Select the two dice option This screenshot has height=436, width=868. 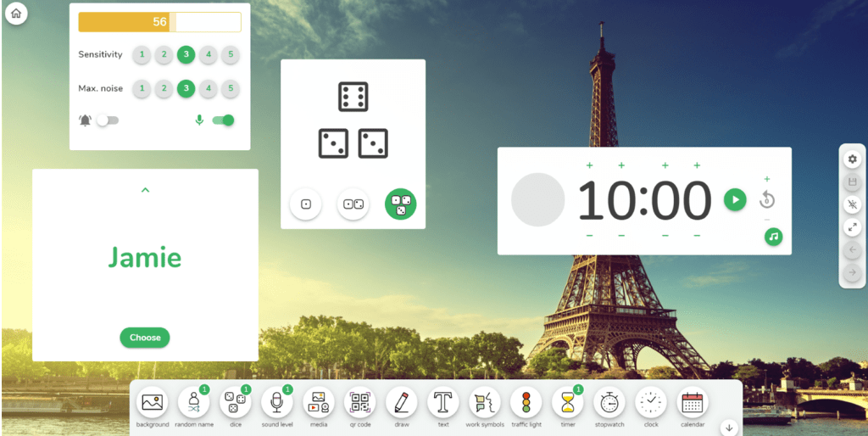353,204
